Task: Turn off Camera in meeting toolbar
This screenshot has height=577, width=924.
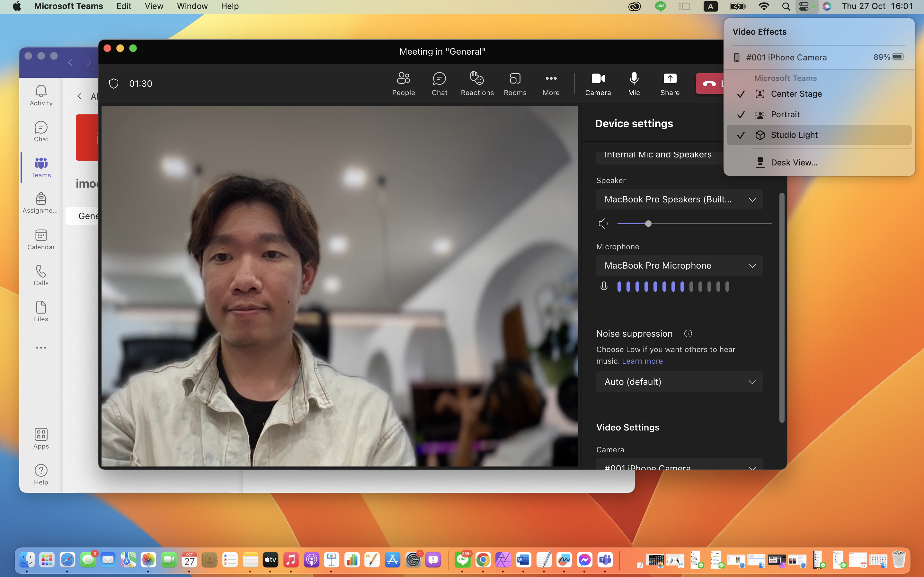Action: click(598, 84)
